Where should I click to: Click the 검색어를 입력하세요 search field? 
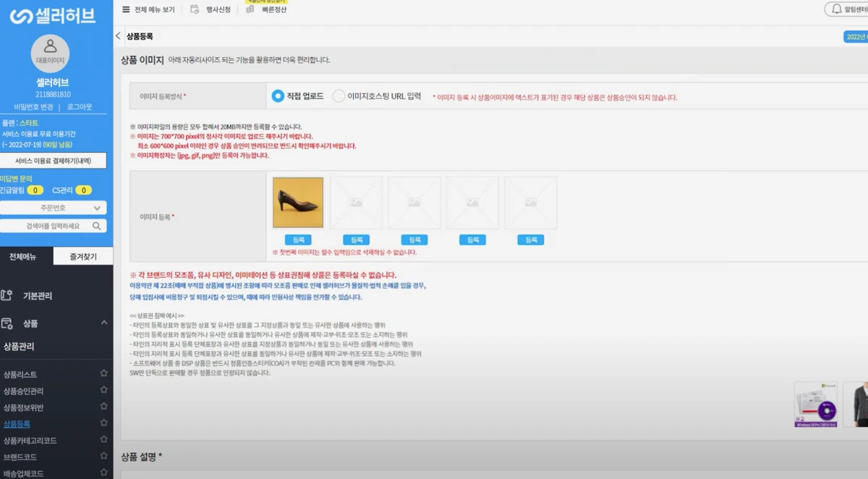click(54, 226)
